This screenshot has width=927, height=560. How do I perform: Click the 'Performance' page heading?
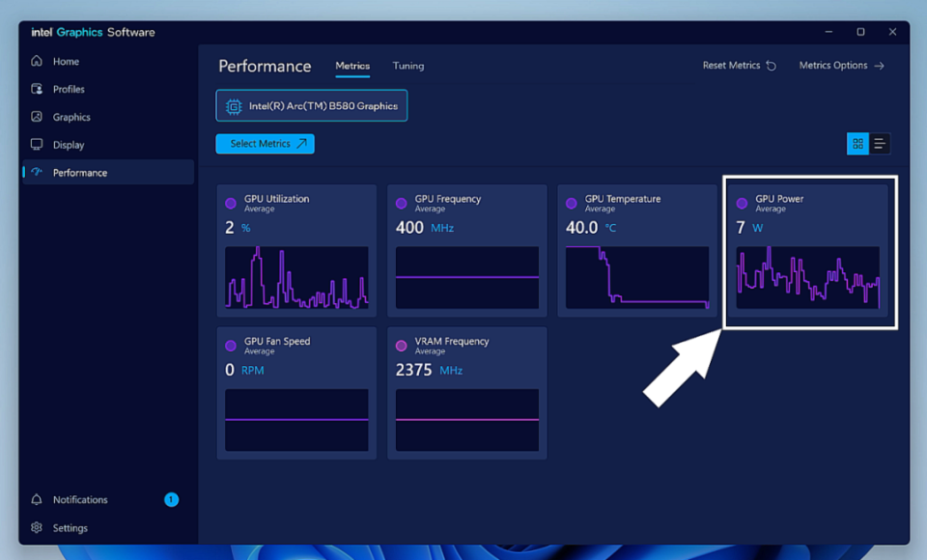coord(265,67)
